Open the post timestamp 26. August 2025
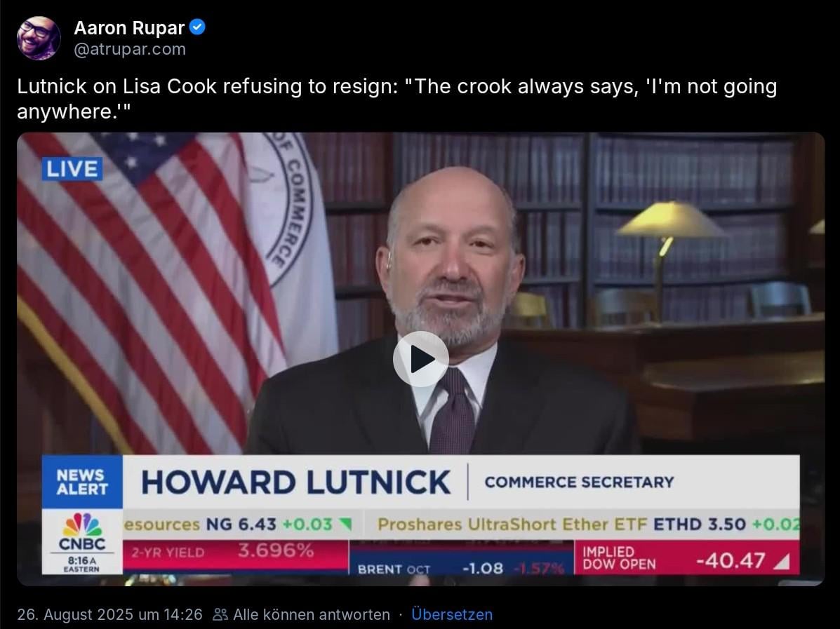The width and height of the screenshot is (840, 629). click(x=109, y=614)
